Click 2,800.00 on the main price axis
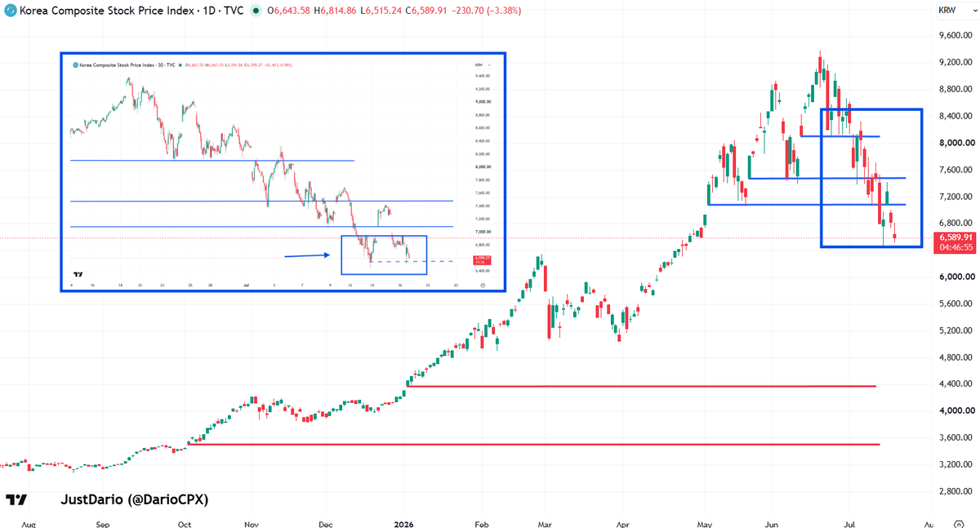This screenshot has height=528, width=980. (955, 492)
